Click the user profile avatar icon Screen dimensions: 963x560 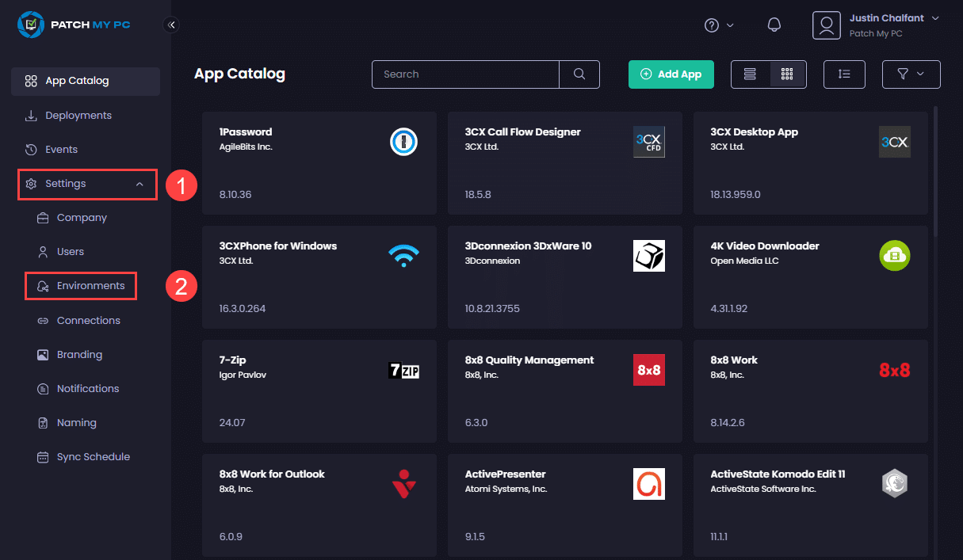[826, 25]
